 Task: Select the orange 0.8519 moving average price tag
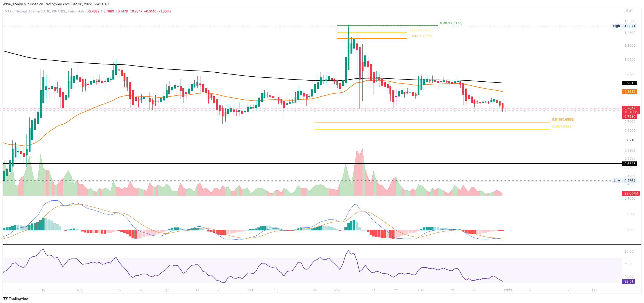coord(629,92)
